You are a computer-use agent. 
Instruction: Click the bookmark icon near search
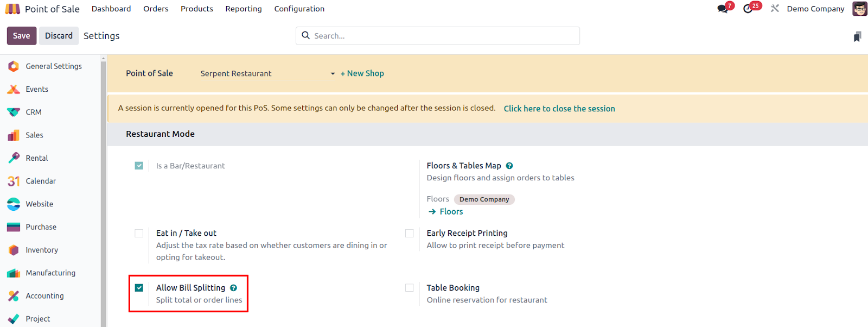pyautogui.click(x=857, y=36)
